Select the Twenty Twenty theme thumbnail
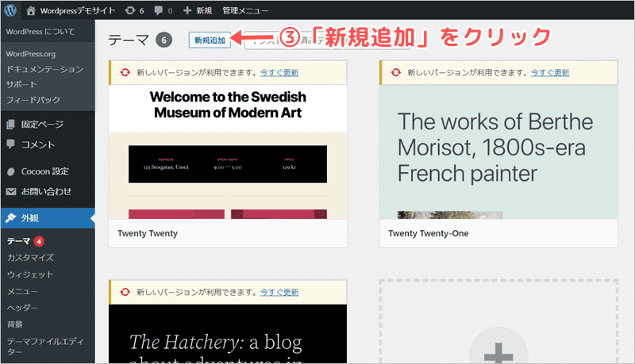 [228, 152]
